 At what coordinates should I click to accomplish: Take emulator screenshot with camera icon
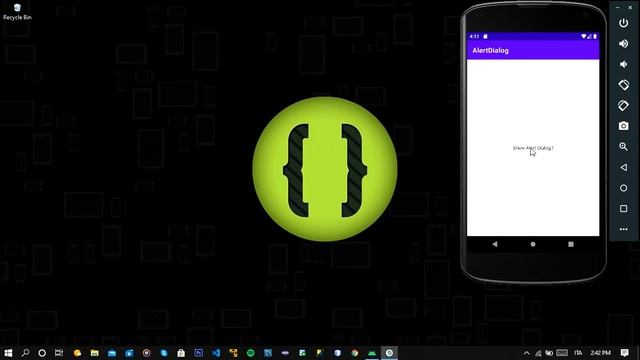click(x=623, y=126)
